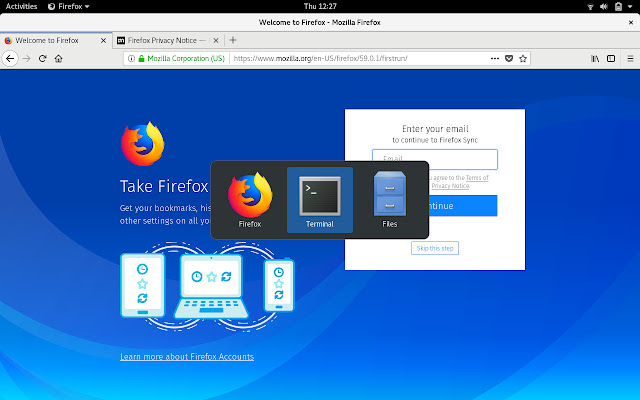Open the Firefox home page icon

[58, 58]
